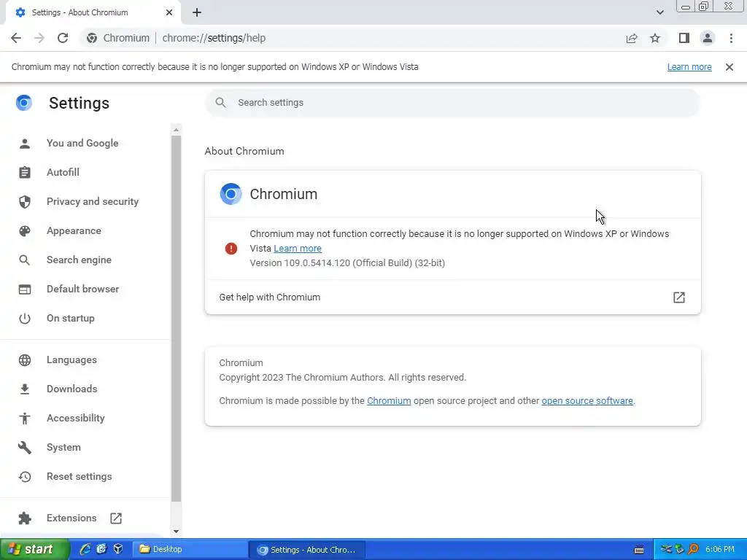Open Extensions page from sidebar
The height and width of the screenshot is (560, 747).
point(71,518)
